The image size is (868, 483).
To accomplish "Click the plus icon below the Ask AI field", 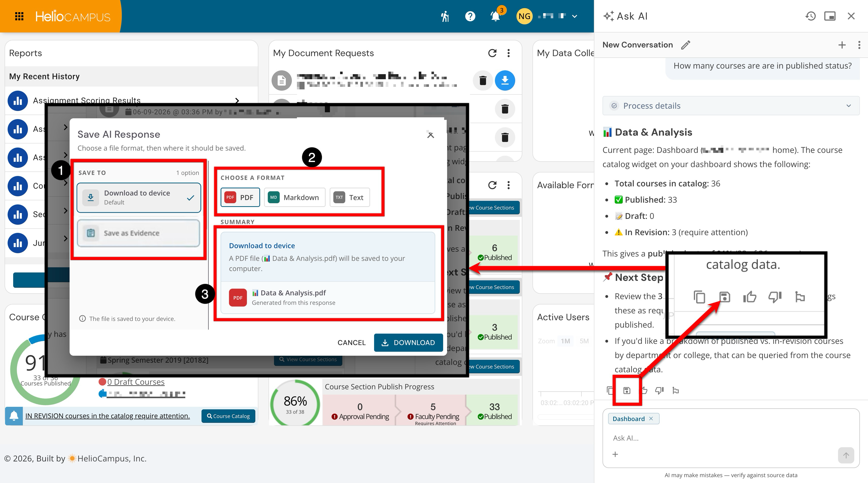I will [x=615, y=454].
